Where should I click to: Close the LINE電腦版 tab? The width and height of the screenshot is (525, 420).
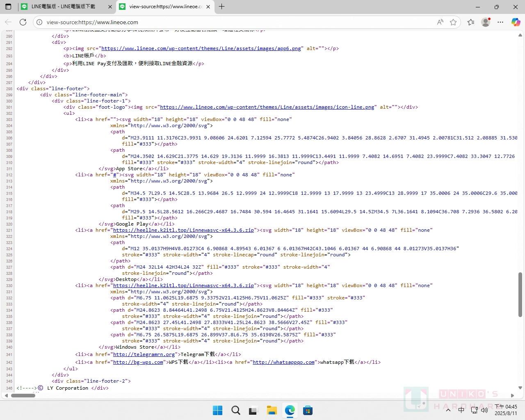(x=110, y=7)
